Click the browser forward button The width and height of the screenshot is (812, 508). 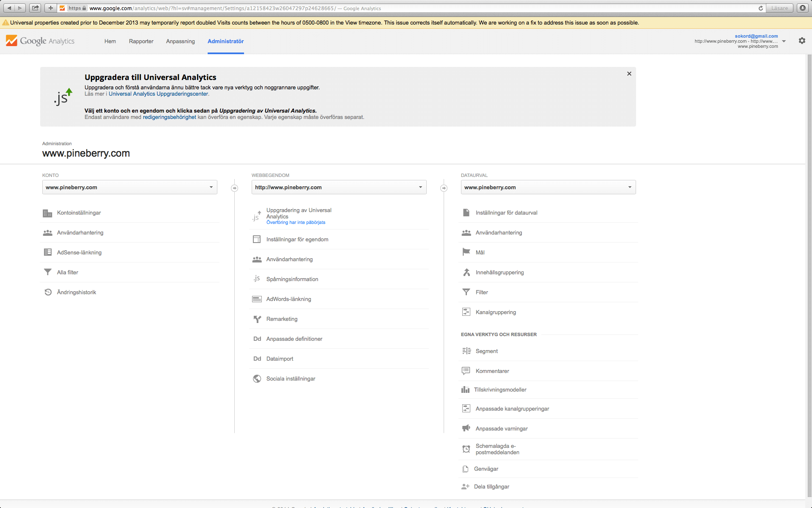(20, 8)
